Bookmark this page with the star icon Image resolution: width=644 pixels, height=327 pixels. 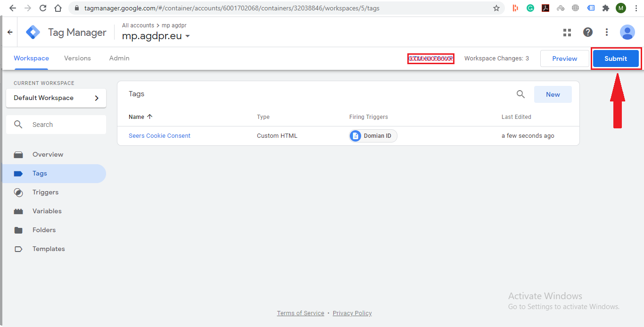496,8
